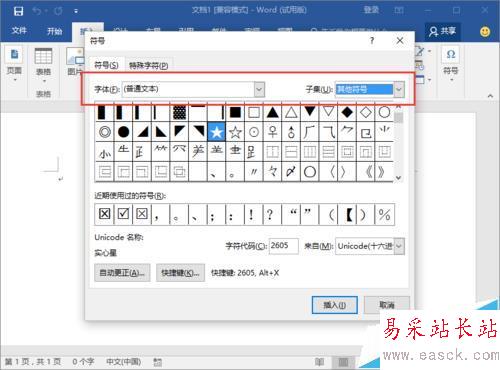Screen dimensions: 500x370
Task: Click the Cancel button in dialog
Action: 387,305
